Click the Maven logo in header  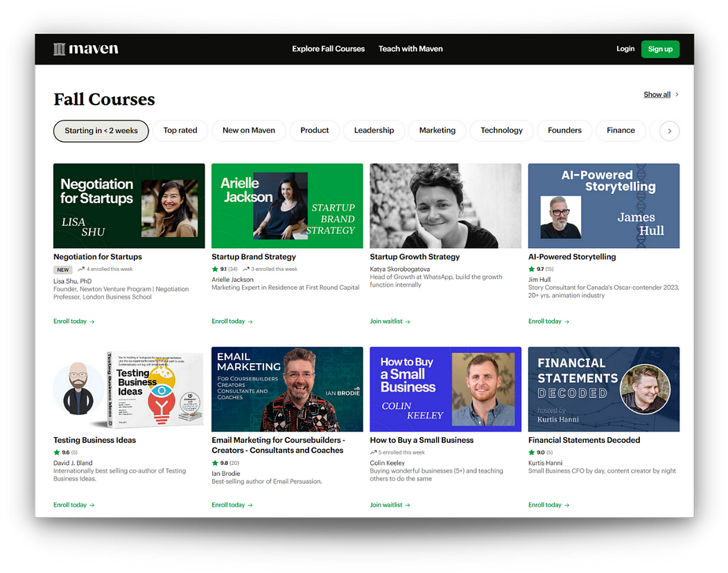click(x=86, y=49)
